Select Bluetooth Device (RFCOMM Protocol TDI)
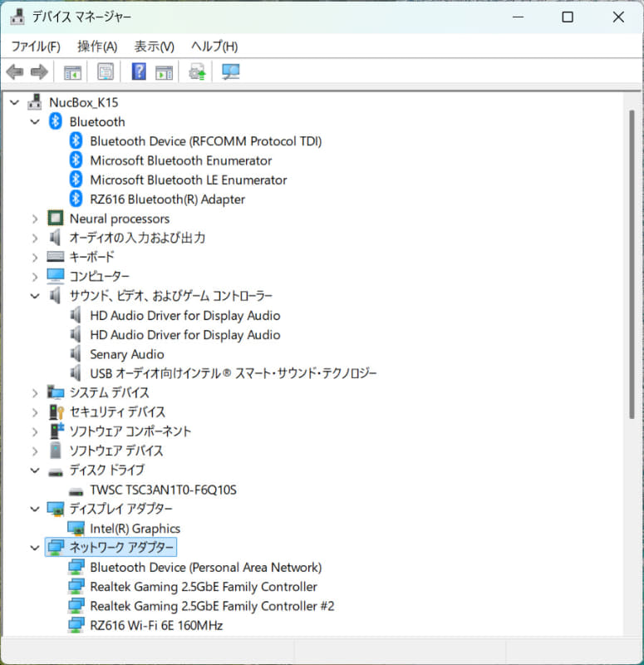The height and width of the screenshot is (665, 644). [x=205, y=140]
